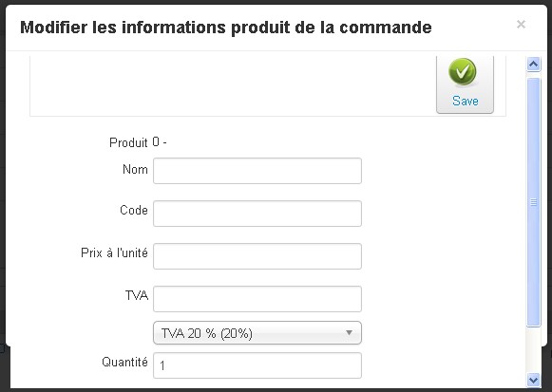Focus the Code text field
The width and height of the screenshot is (552, 392).
(257, 214)
